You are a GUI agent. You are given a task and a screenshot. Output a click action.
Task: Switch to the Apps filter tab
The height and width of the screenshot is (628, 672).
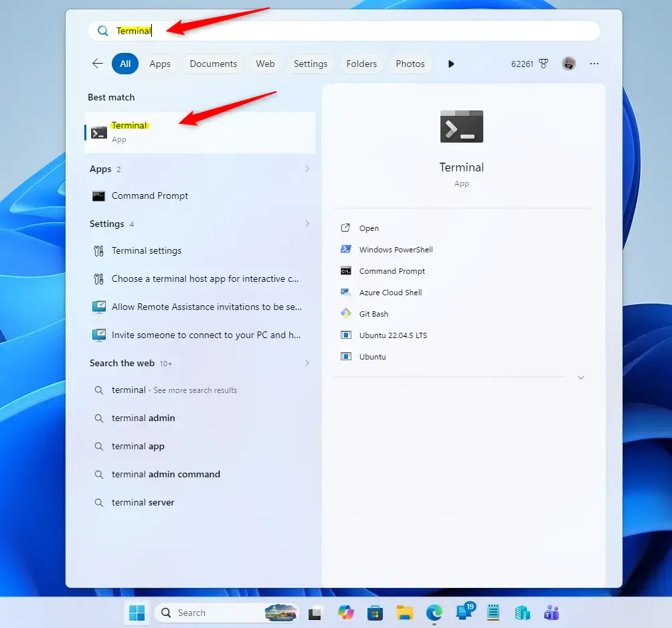(160, 64)
